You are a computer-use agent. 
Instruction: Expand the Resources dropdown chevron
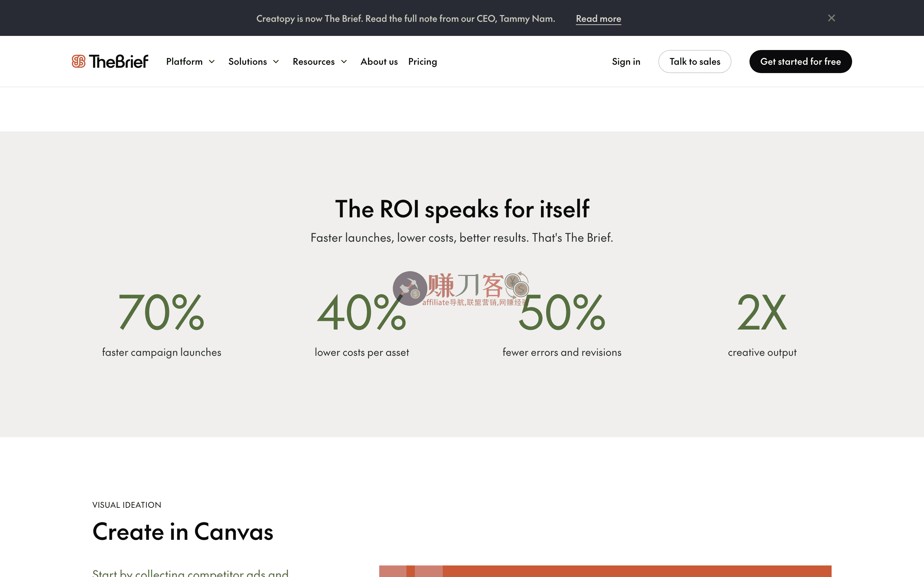tap(344, 62)
